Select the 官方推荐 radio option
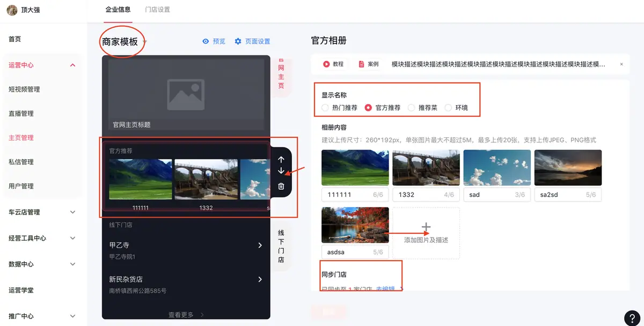 [x=368, y=107]
